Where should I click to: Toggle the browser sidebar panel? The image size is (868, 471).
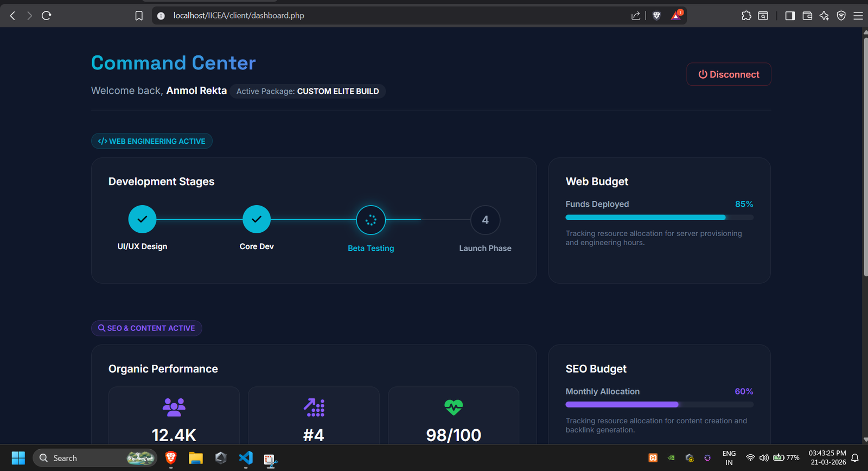pos(790,16)
